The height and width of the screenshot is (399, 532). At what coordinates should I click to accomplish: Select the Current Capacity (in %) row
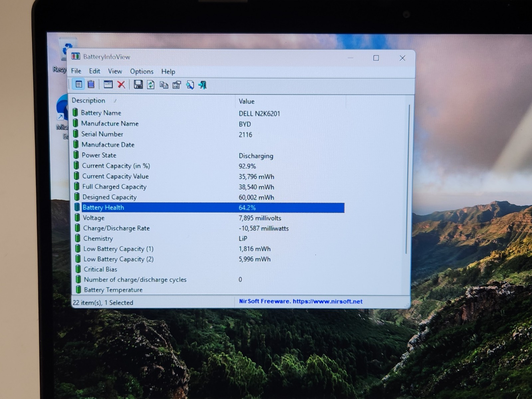(x=208, y=166)
